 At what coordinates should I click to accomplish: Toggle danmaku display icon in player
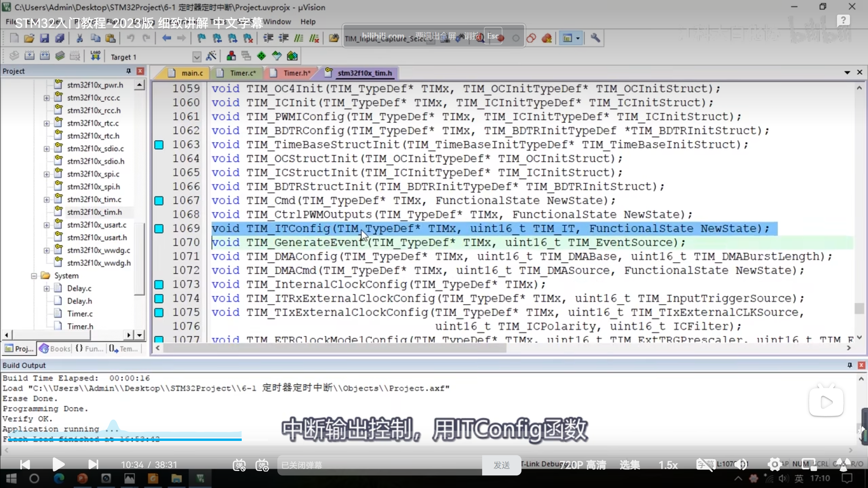click(x=239, y=465)
